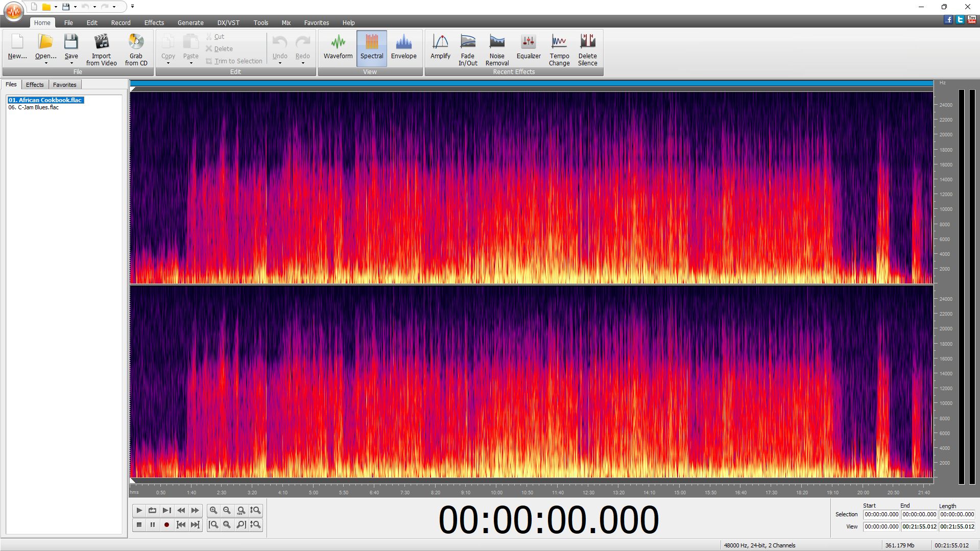Enable the Envelope view

click(403, 47)
